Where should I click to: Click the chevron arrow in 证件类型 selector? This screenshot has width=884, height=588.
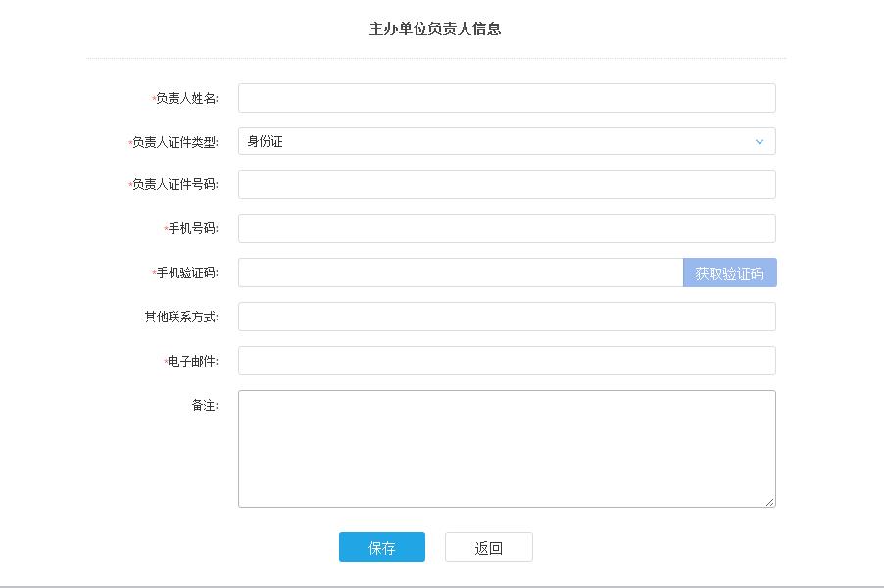759,141
